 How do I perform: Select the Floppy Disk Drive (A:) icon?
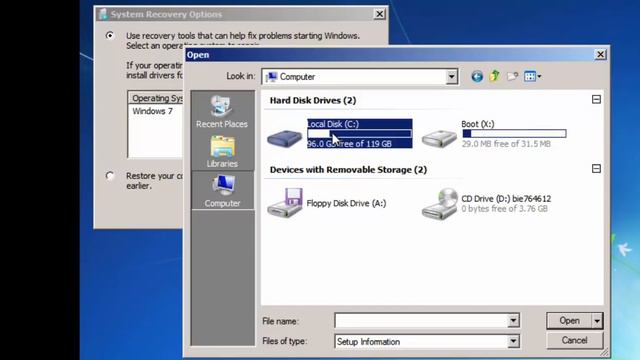point(285,203)
